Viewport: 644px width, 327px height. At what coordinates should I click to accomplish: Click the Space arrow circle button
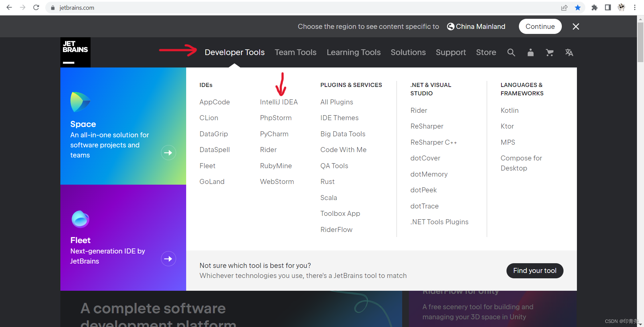(x=168, y=153)
